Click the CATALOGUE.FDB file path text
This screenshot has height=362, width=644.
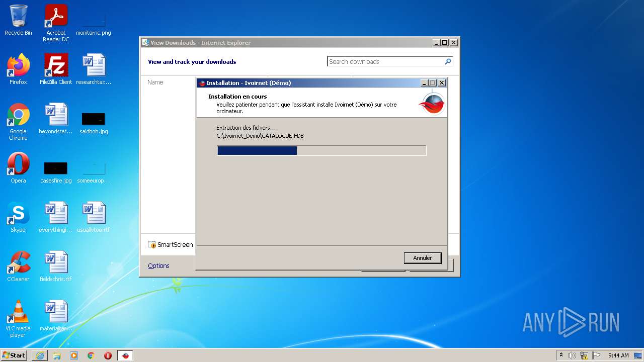click(260, 136)
